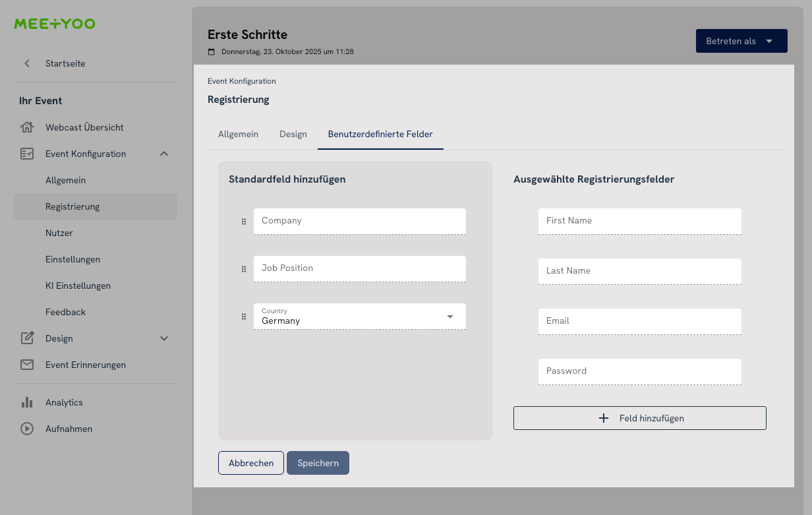Click the Design pencil icon in sidebar
The height and width of the screenshot is (515, 812).
click(x=27, y=338)
